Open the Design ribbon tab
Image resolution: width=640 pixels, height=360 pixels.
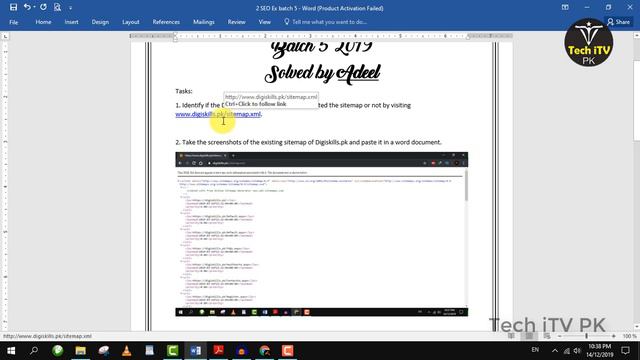[100, 22]
